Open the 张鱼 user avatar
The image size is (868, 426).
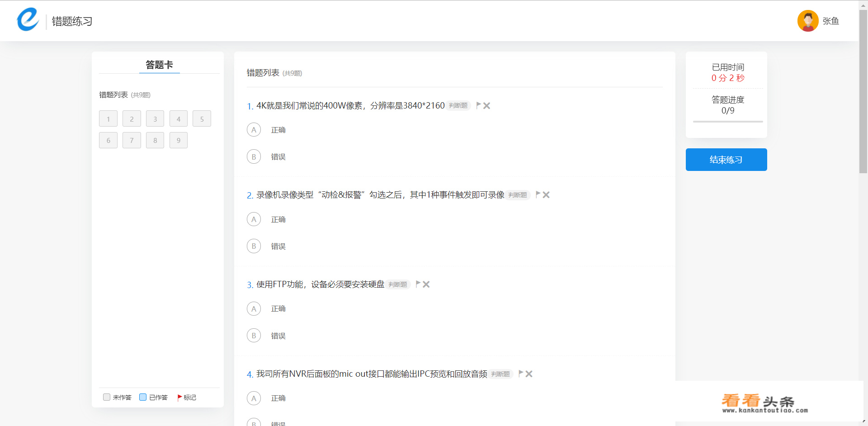coord(808,21)
